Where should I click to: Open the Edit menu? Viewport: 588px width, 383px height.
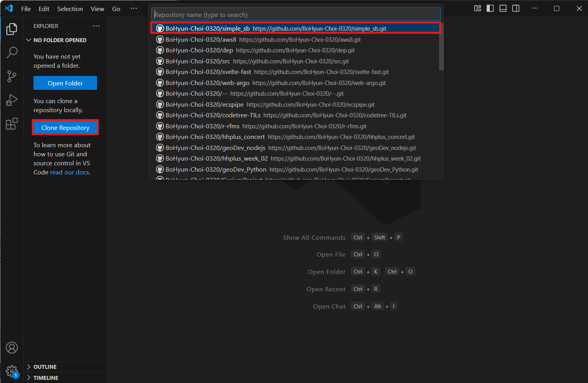(44, 9)
